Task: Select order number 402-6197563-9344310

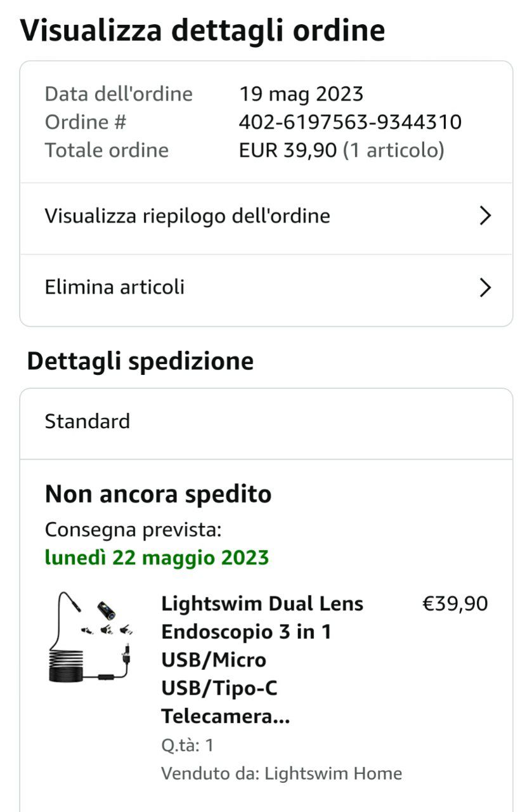Action: [350, 122]
